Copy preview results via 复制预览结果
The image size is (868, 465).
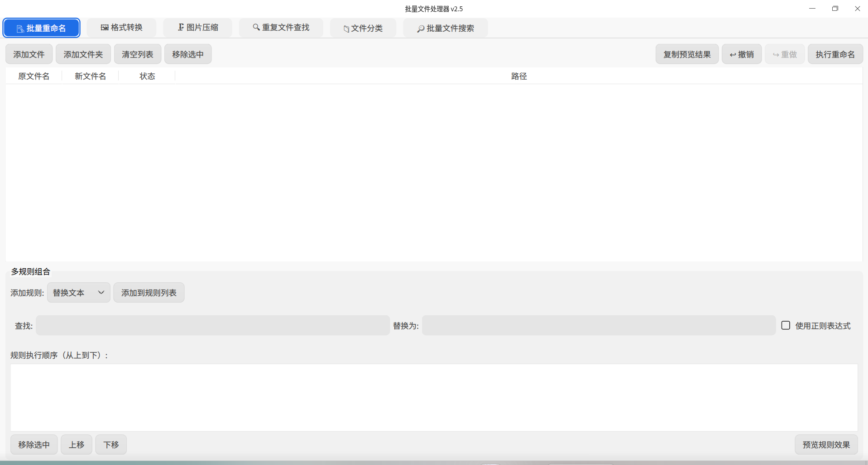click(687, 54)
